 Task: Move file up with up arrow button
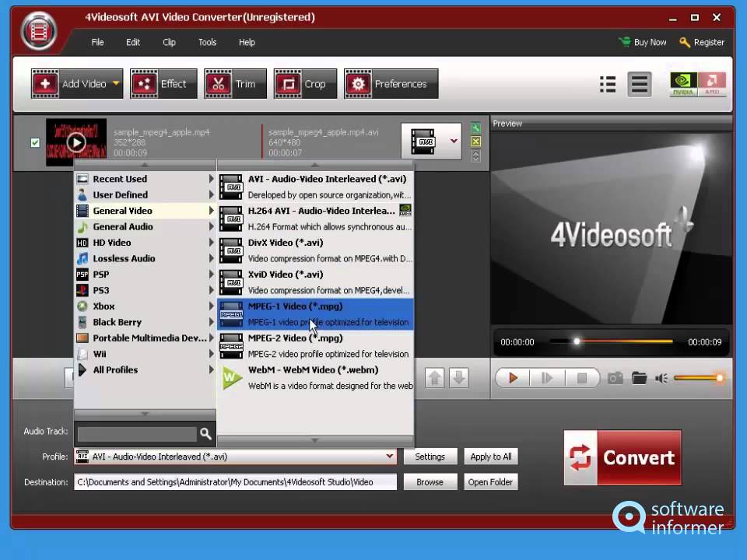tap(434, 378)
